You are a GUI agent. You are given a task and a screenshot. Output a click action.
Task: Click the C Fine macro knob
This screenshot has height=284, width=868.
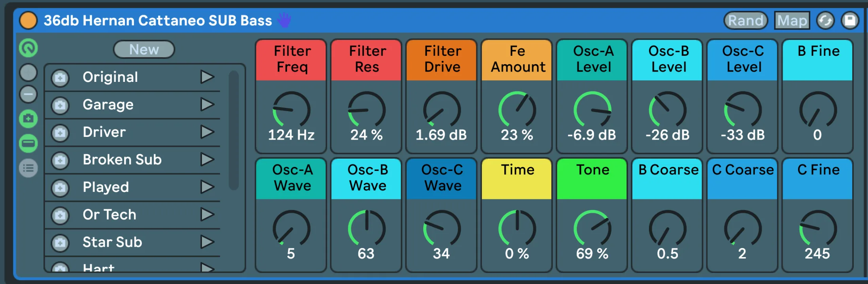pyautogui.click(x=818, y=229)
